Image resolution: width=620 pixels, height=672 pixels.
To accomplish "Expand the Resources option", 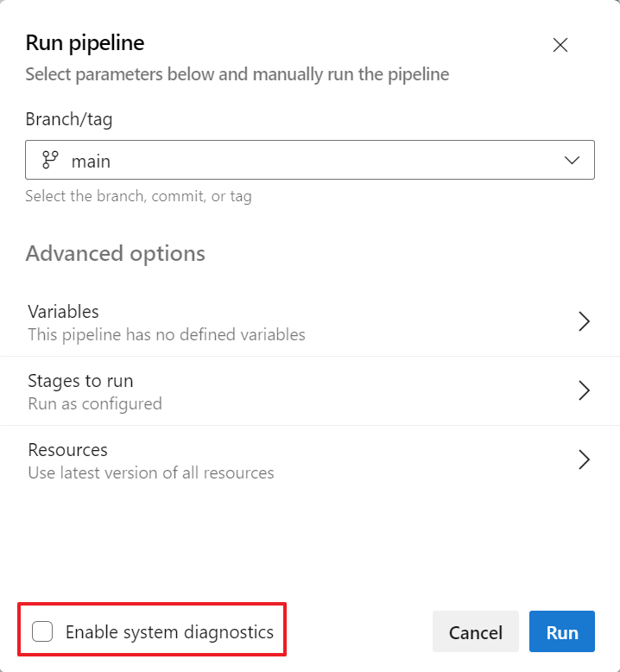I will (x=68, y=450).
